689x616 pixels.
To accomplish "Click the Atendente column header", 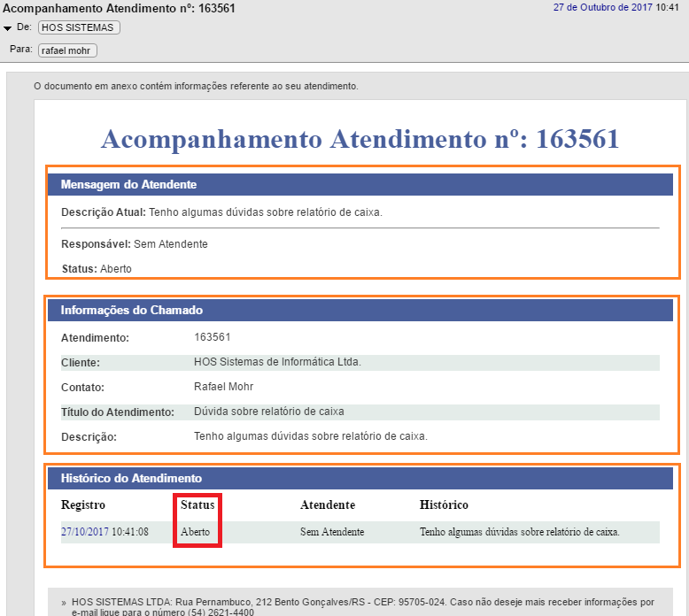I will click(x=328, y=504).
